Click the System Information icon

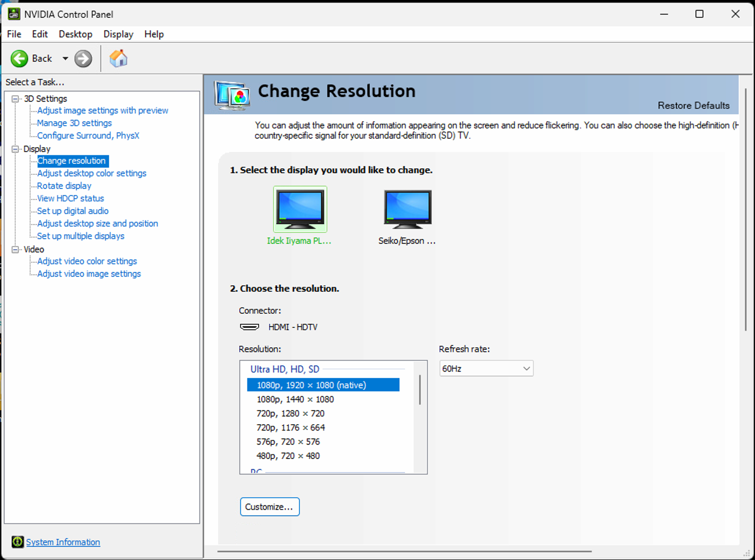point(18,542)
